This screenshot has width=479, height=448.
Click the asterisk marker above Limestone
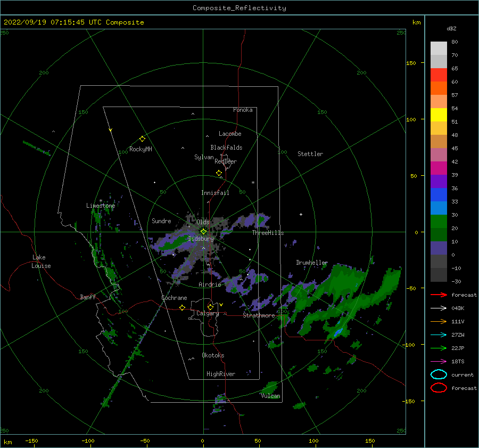[x=101, y=201]
